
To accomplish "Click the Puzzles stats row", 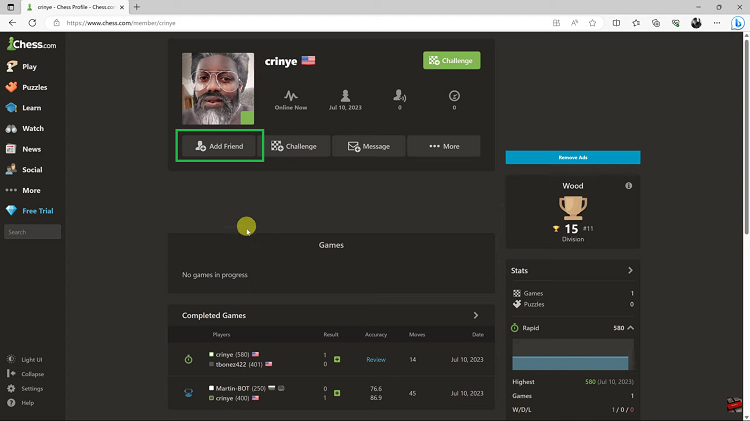I will [573, 304].
